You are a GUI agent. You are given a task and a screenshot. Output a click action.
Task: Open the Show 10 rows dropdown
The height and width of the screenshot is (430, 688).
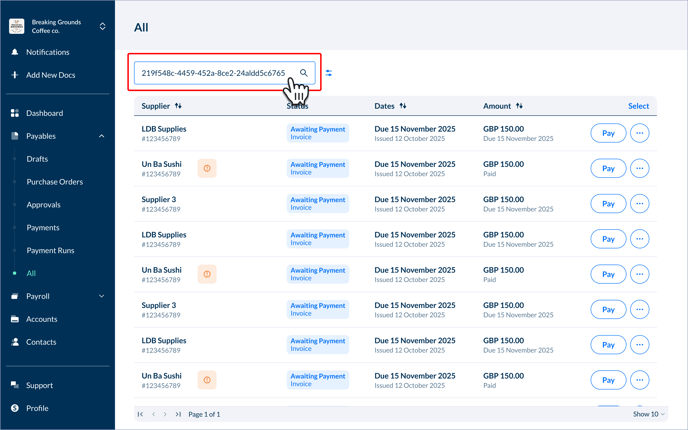click(x=649, y=414)
